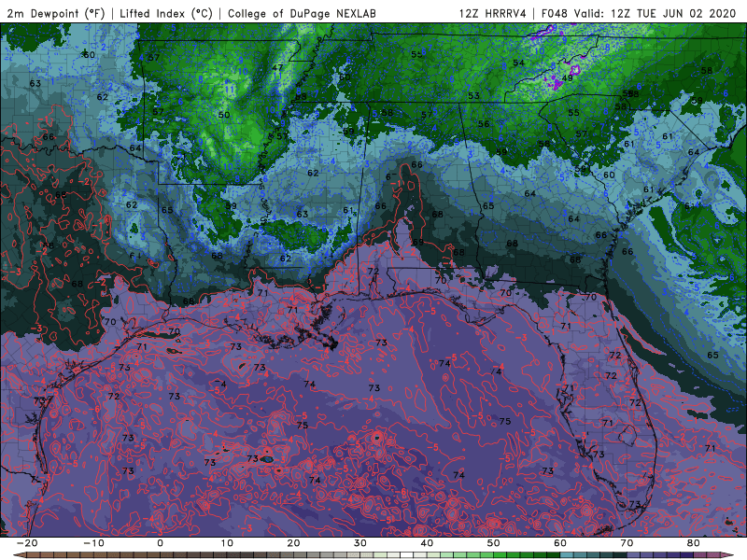This screenshot has height=560, width=747.
Task: Click the 10 label on color scale
Action: [x=227, y=543]
